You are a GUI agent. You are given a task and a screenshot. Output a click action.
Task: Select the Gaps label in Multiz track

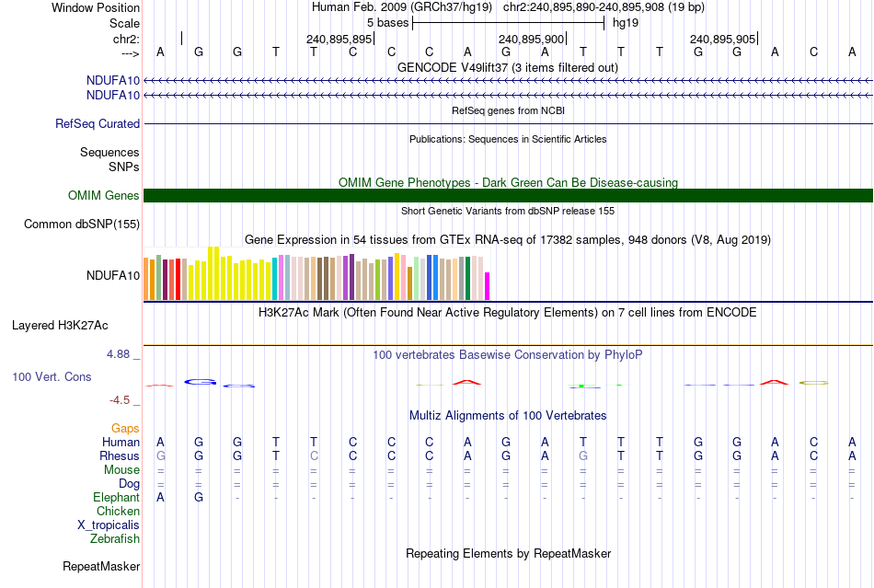point(125,428)
